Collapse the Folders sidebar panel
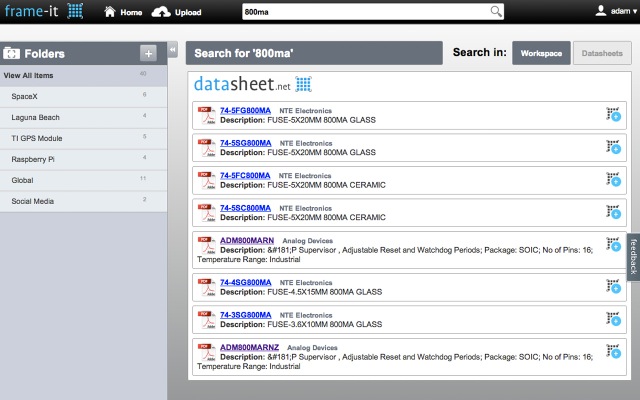The width and height of the screenshot is (640, 400). (173, 50)
